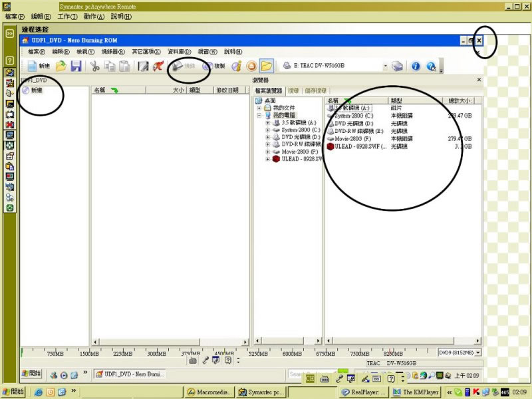Image resolution: width=532 pixels, height=399 pixels.
Task: Open compilation info icon left of the red pin
Action: pos(143,66)
